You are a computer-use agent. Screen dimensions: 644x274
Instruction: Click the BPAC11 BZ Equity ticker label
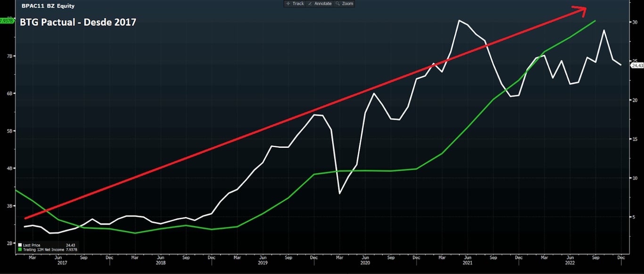click(48, 6)
